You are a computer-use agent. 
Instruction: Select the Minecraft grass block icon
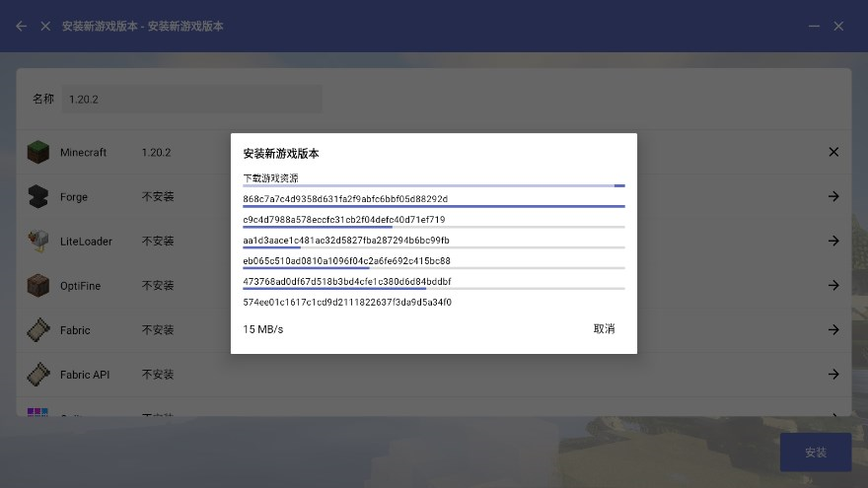[x=37, y=153]
